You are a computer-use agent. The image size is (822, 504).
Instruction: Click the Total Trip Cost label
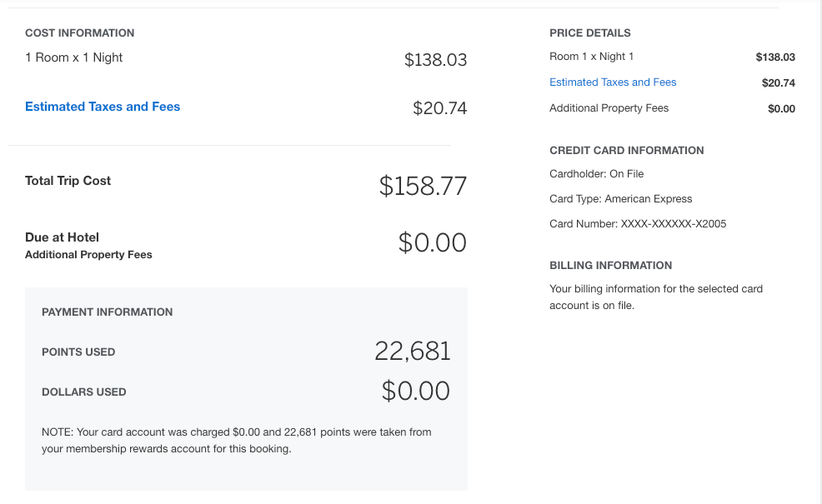click(x=68, y=181)
